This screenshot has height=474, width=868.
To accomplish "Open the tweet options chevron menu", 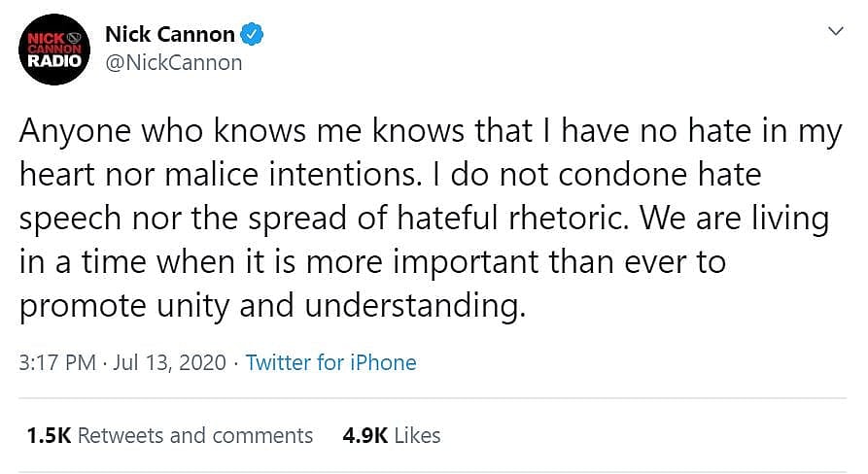I will pos(834,32).
